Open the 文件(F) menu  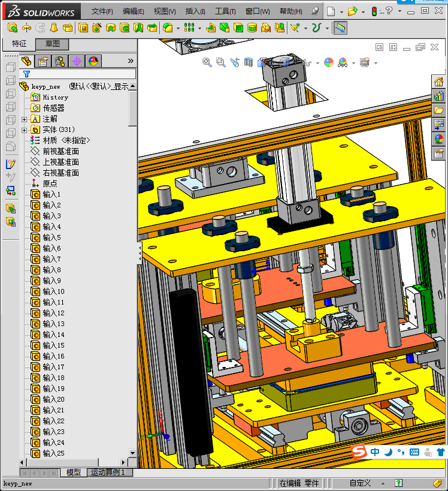pyautogui.click(x=102, y=11)
